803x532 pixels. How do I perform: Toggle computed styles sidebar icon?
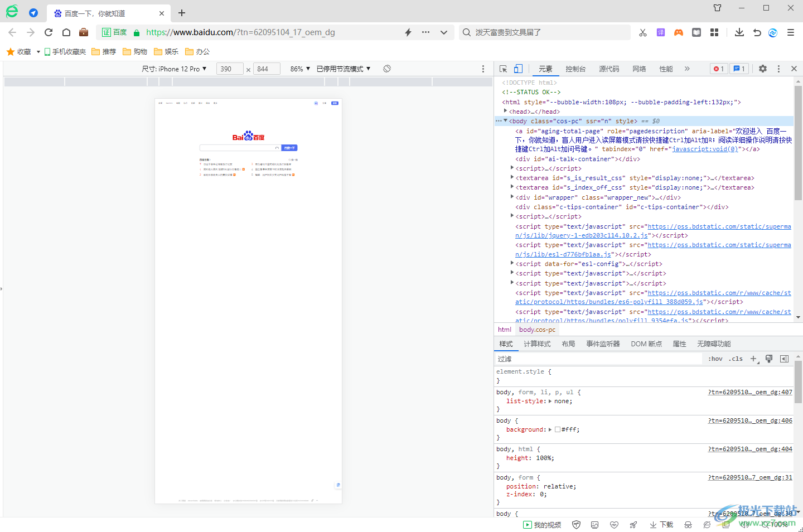pos(784,359)
